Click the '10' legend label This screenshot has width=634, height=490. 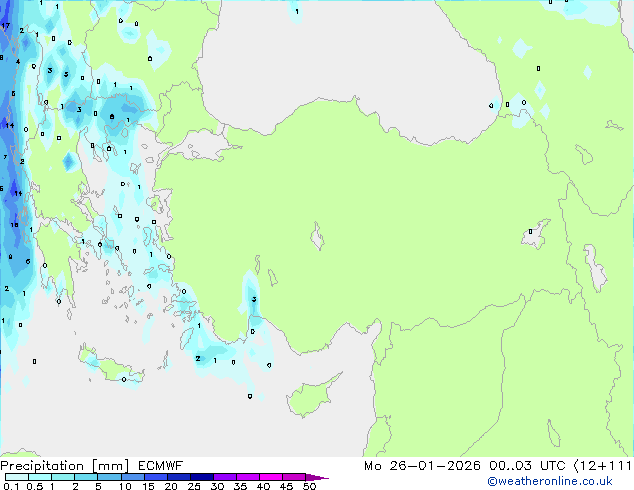click(x=125, y=486)
